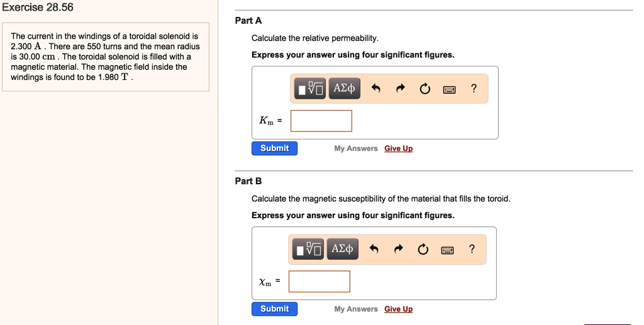Open Greek symbols menu in Part A
This screenshot has height=325, width=644.
tap(344, 89)
